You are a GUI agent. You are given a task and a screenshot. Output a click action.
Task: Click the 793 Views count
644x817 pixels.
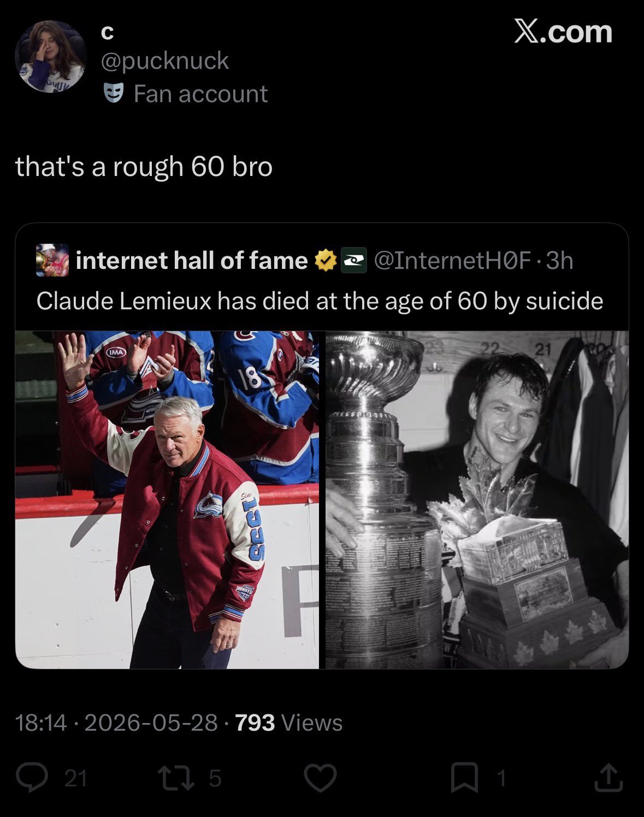coord(288,722)
